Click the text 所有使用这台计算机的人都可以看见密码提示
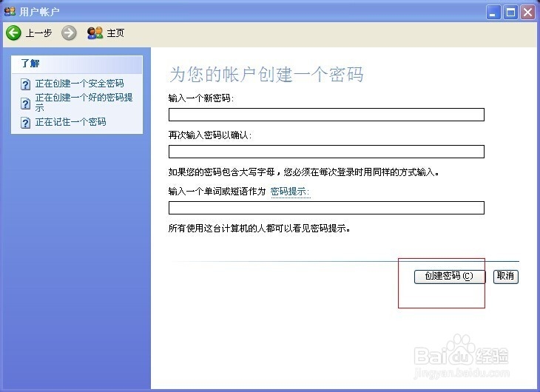The height and width of the screenshot is (392, 540). pyautogui.click(x=259, y=228)
